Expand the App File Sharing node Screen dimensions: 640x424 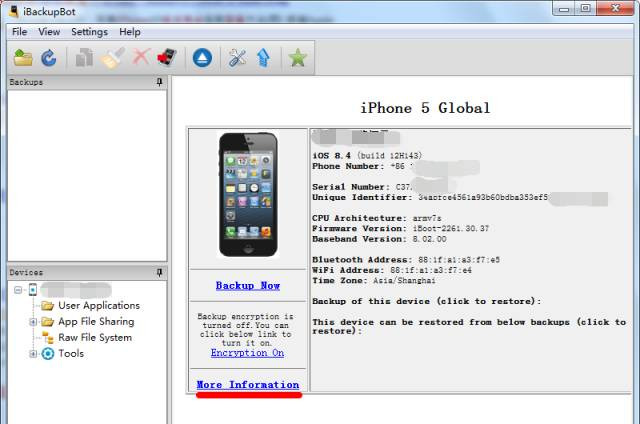point(33,322)
